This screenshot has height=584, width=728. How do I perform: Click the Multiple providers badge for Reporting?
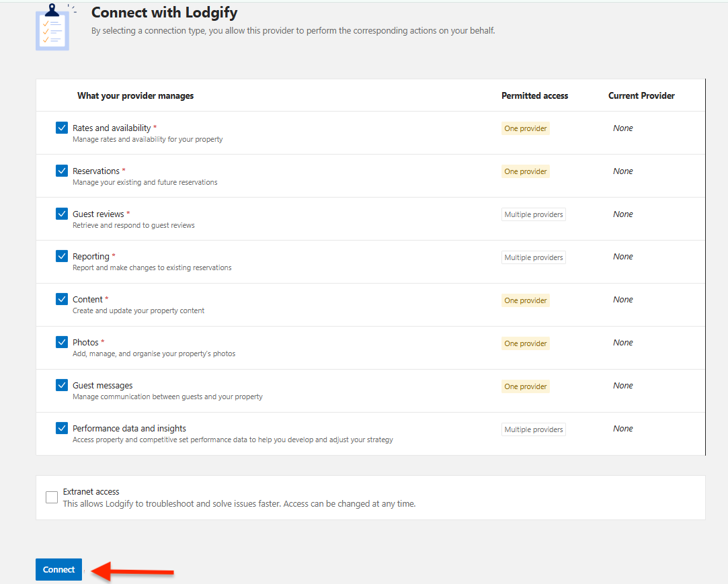(533, 257)
